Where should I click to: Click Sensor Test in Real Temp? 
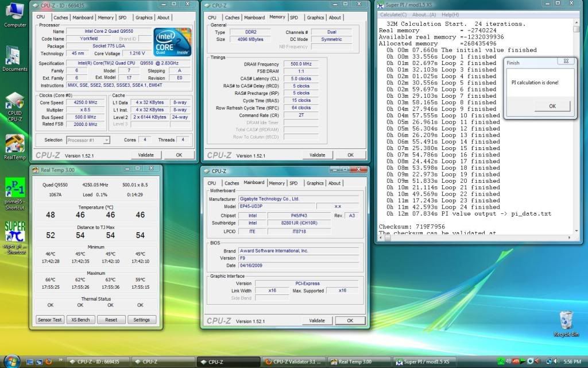pos(49,320)
